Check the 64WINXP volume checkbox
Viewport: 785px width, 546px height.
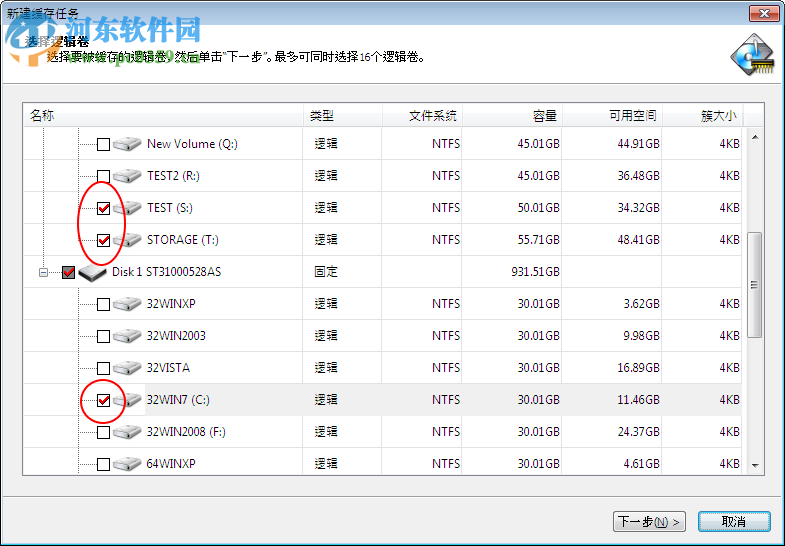click(103, 464)
